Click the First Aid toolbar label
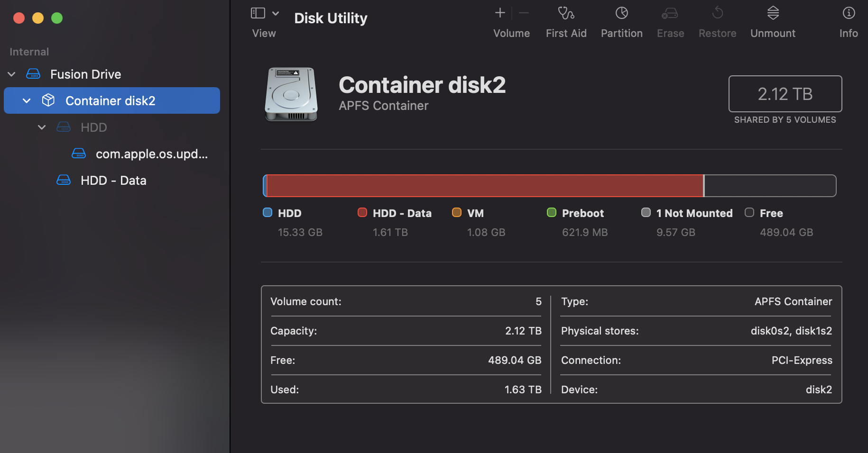This screenshot has width=868, height=453. pos(566,33)
